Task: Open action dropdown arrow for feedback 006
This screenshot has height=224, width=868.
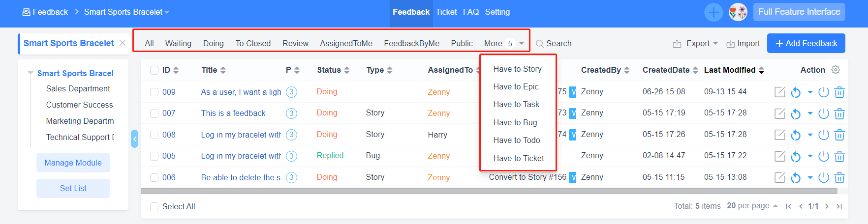Action: click(x=810, y=177)
